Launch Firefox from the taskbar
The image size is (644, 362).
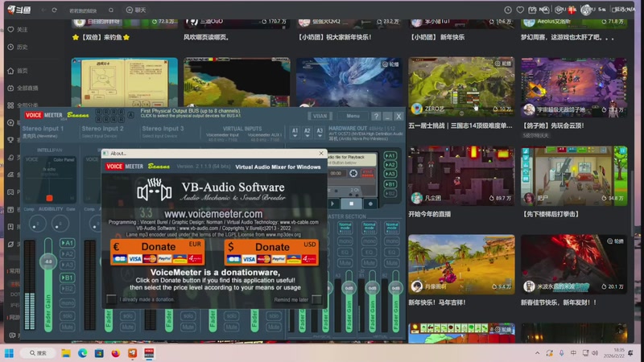pos(115,353)
